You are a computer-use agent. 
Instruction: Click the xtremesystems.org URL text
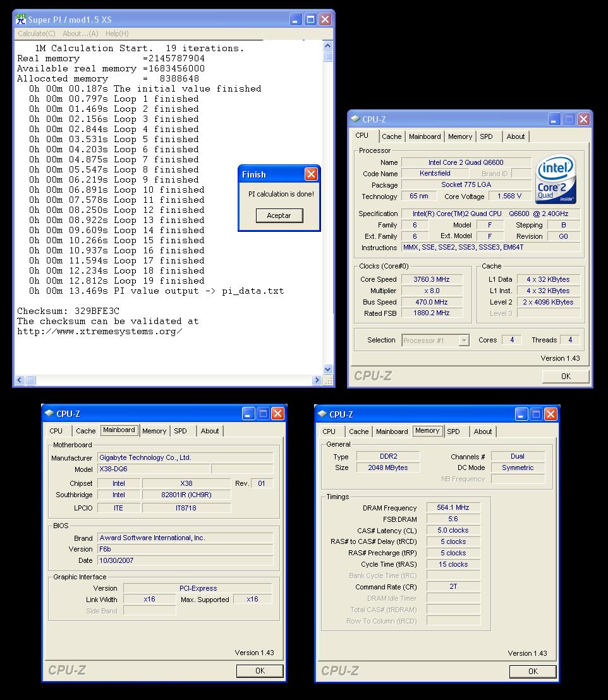click(100, 331)
